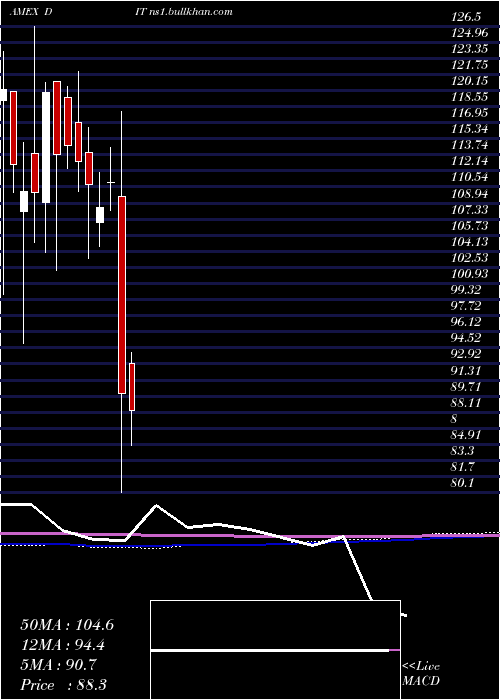Select the 104.13 price axis label
This screenshot has width=500, height=700.
[x=469, y=242]
